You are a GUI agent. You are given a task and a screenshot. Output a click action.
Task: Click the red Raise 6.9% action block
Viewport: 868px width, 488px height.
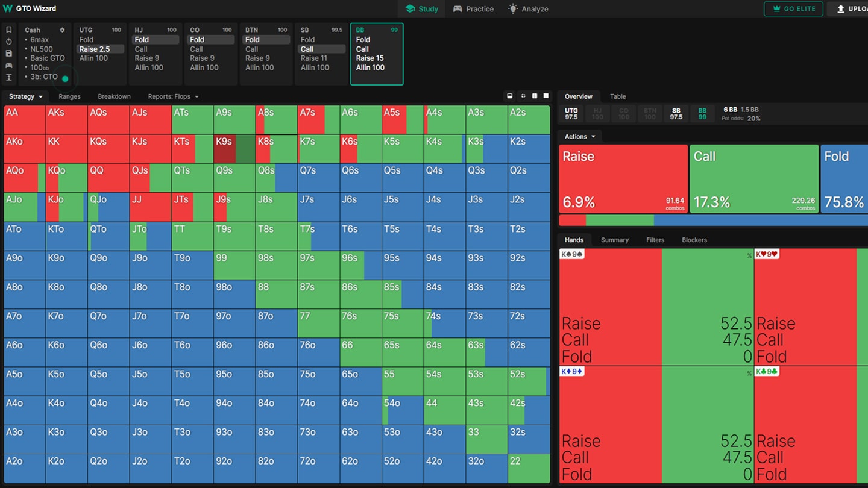[x=623, y=179]
